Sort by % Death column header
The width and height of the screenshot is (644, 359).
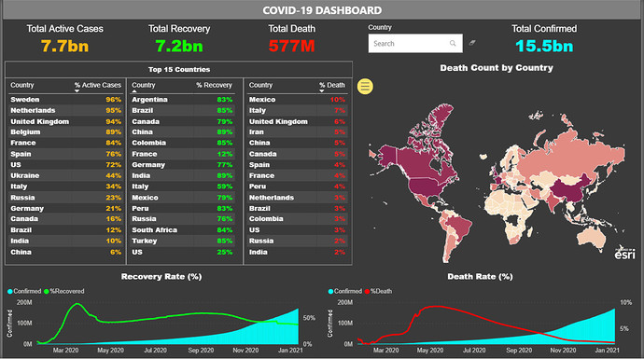[332, 85]
